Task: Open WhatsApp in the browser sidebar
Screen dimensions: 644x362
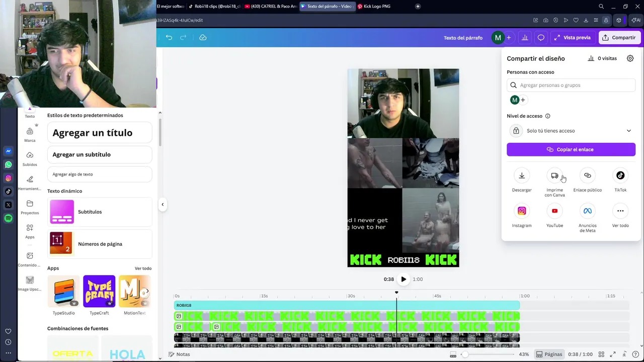Action: (8, 164)
